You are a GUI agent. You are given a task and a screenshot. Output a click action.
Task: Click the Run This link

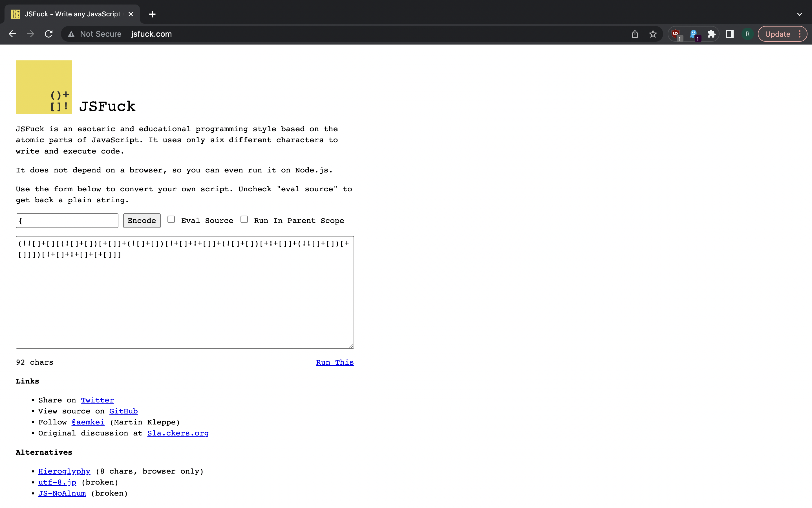click(335, 362)
